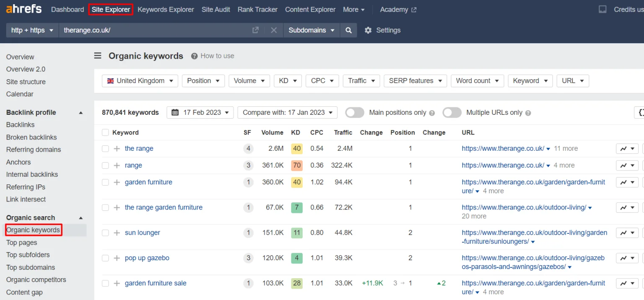Open the More menu in top nav
The width and height of the screenshot is (644, 300).
click(353, 9)
